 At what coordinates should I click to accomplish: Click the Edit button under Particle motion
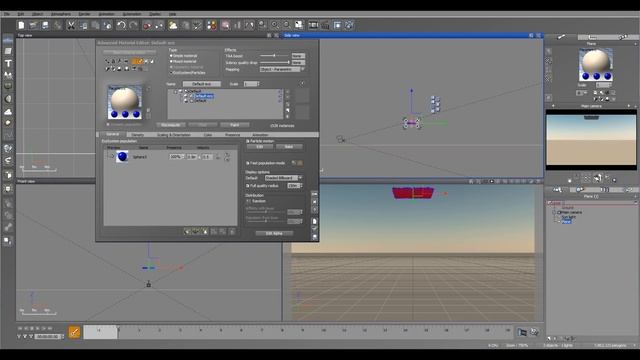260,147
